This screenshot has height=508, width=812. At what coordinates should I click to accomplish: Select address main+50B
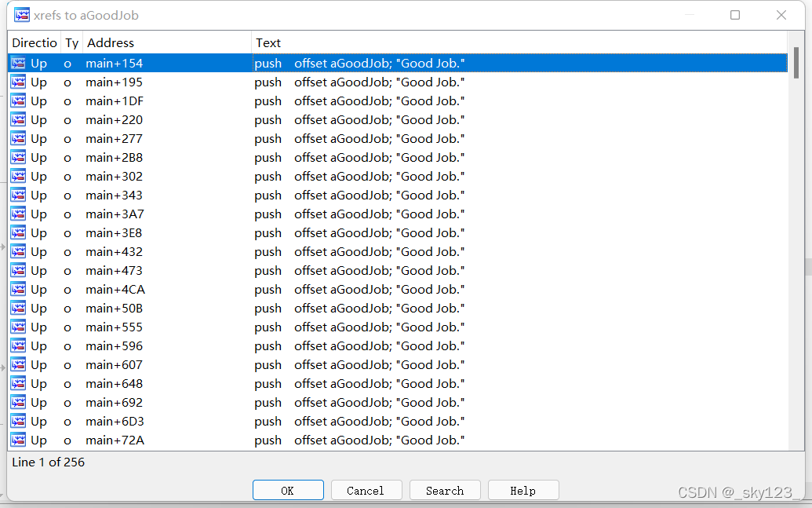[114, 309]
